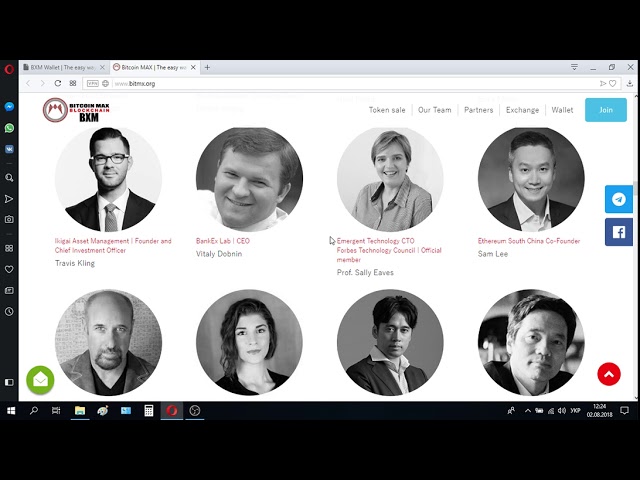Viewport: 640px width, 480px height.
Task: Click Bitcoin MAX BXM logo
Action: (x=76, y=110)
